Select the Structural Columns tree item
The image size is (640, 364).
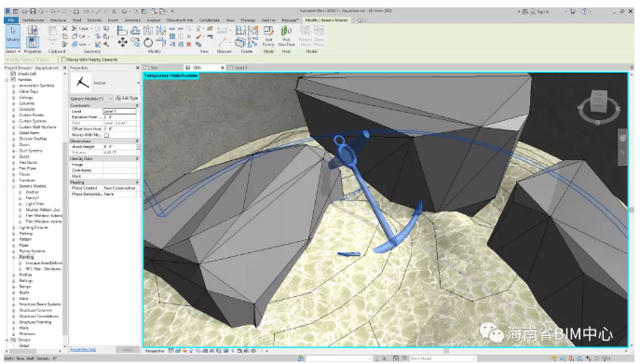tap(35, 311)
